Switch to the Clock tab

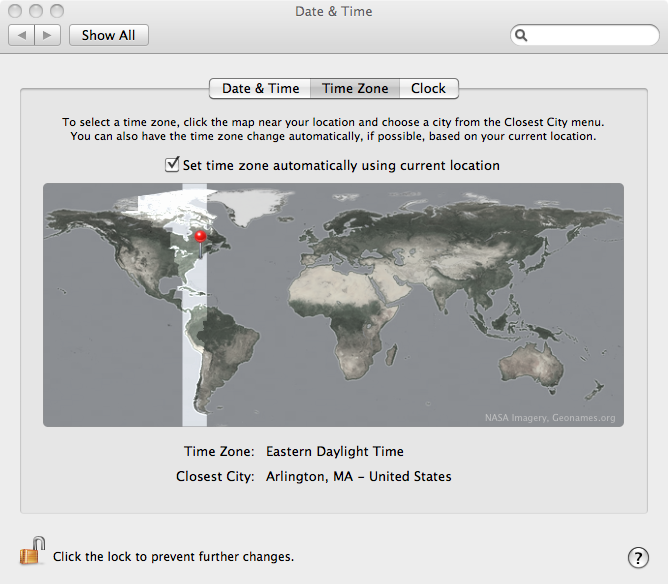click(428, 88)
